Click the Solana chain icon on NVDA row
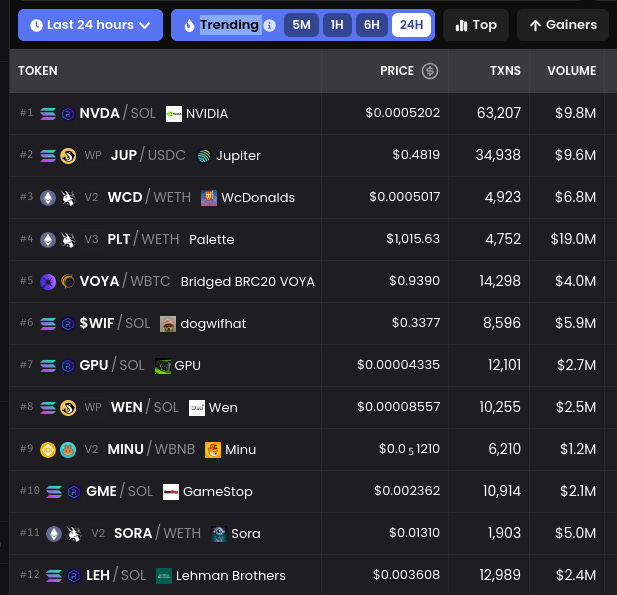 (48, 114)
